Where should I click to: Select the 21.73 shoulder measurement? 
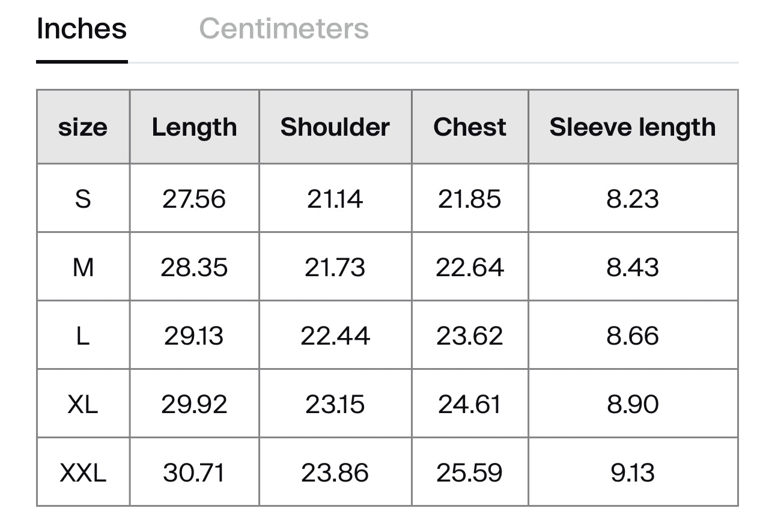click(335, 267)
